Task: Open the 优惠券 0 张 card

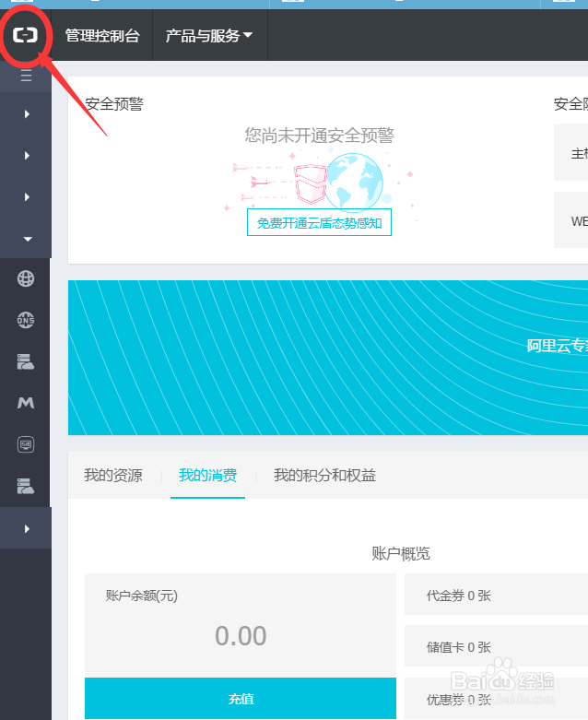Action: tap(496, 699)
